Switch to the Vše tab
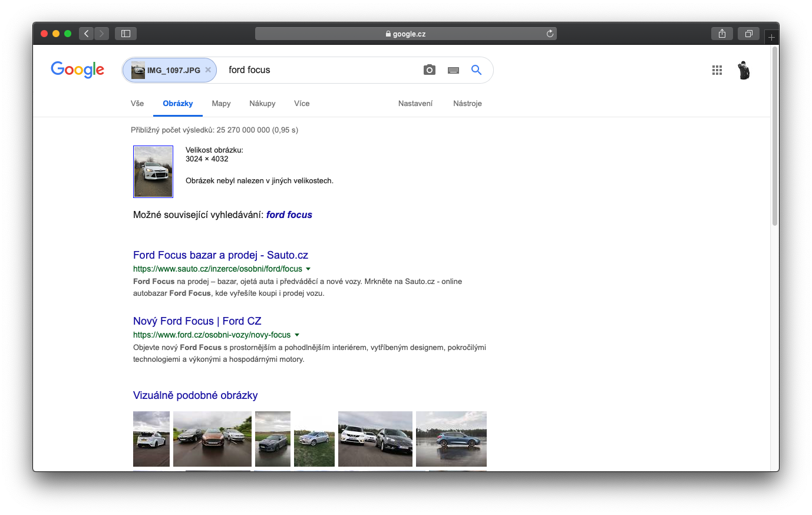The height and width of the screenshot is (515, 812). point(137,103)
